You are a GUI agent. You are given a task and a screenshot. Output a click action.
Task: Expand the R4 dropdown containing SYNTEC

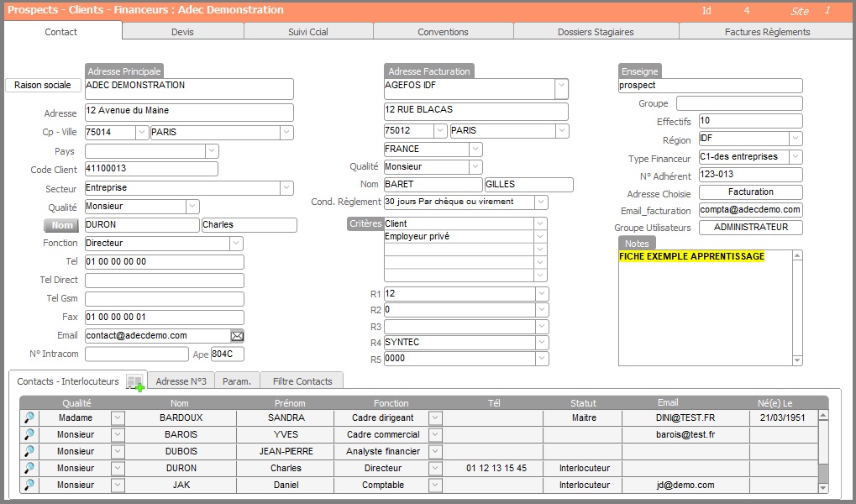540,342
